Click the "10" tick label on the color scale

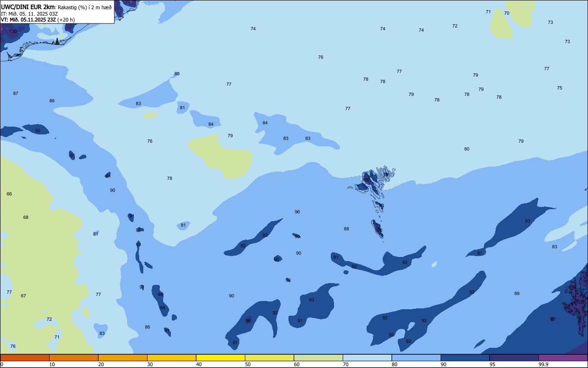[x=52, y=364]
